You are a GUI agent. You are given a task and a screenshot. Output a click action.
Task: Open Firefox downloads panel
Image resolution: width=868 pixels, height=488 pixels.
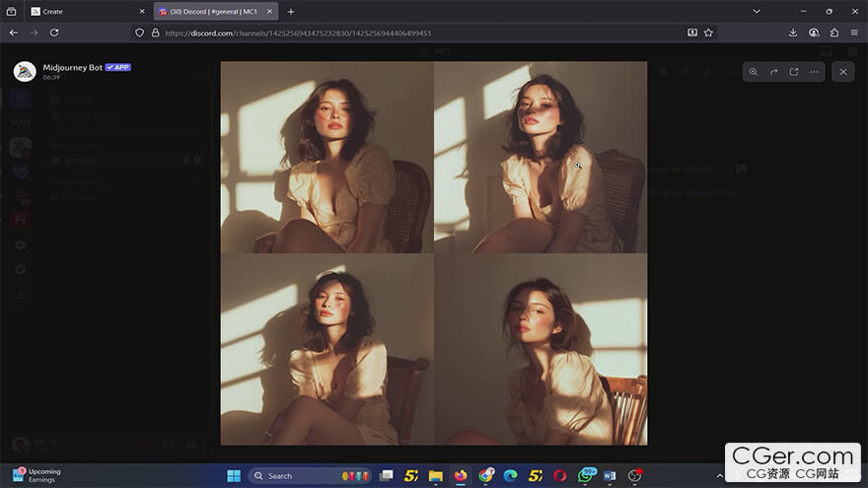click(x=793, y=34)
